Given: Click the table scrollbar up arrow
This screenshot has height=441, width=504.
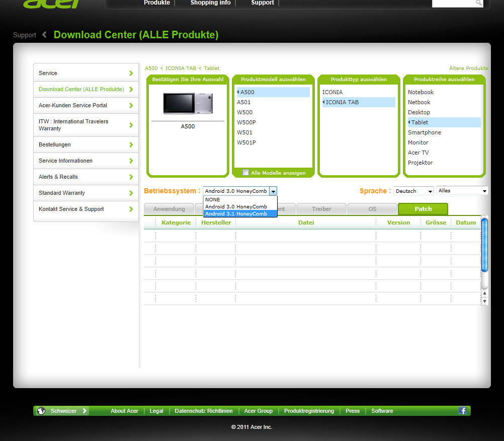Looking at the screenshot, I should click(x=484, y=293).
